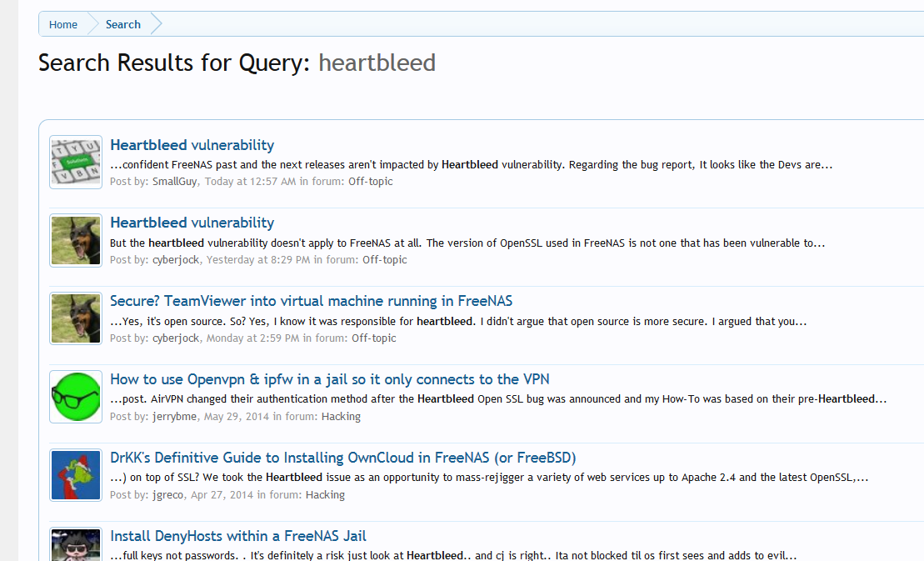
Task: Open Secure? TeamViewer into virtual machine thread
Action: pos(311,301)
